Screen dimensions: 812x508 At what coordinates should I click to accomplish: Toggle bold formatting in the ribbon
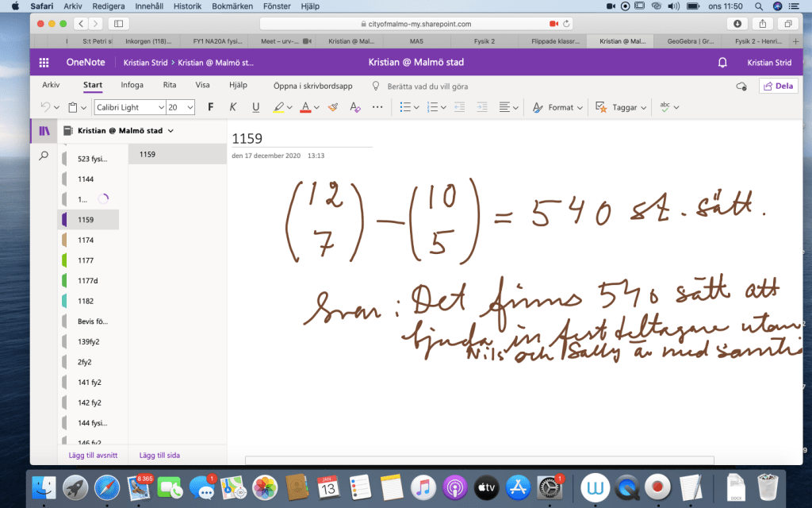(x=210, y=107)
